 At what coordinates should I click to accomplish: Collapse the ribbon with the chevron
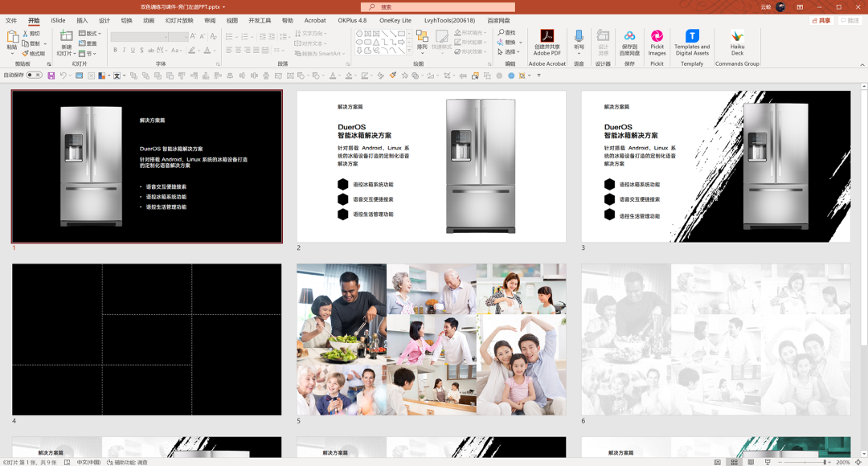click(x=862, y=65)
